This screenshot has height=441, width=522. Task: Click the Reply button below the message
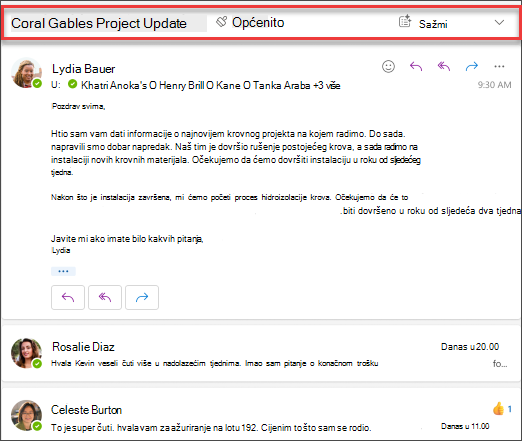coord(68,297)
